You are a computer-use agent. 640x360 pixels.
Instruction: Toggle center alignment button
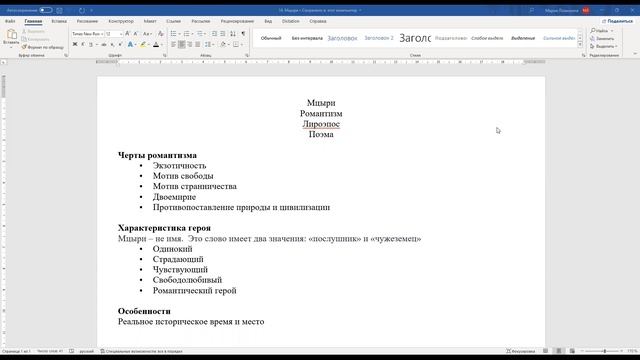182,44
